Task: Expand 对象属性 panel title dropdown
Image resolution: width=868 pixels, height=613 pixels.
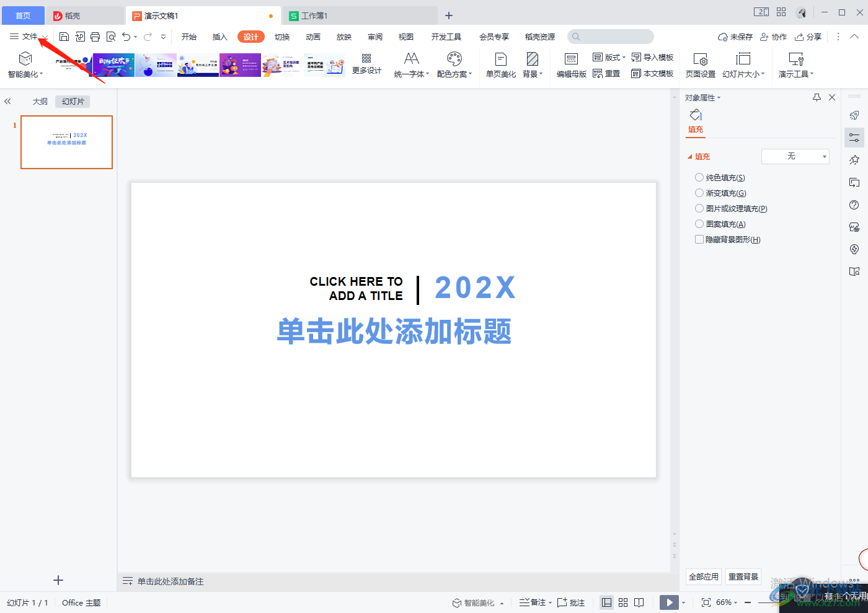Action: [719, 98]
